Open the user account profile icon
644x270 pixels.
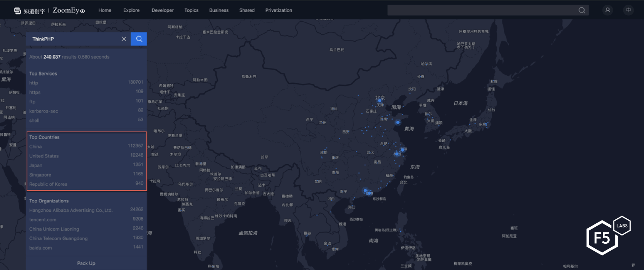tap(607, 10)
